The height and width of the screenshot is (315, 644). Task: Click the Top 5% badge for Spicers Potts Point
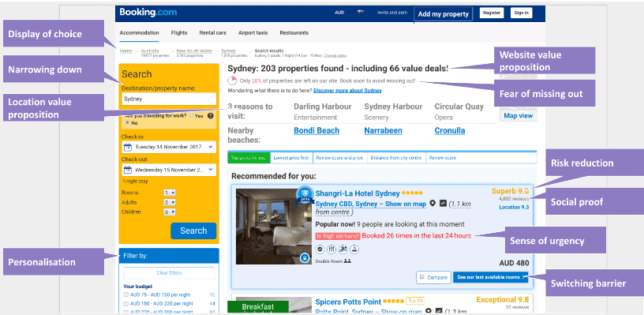click(416, 301)
